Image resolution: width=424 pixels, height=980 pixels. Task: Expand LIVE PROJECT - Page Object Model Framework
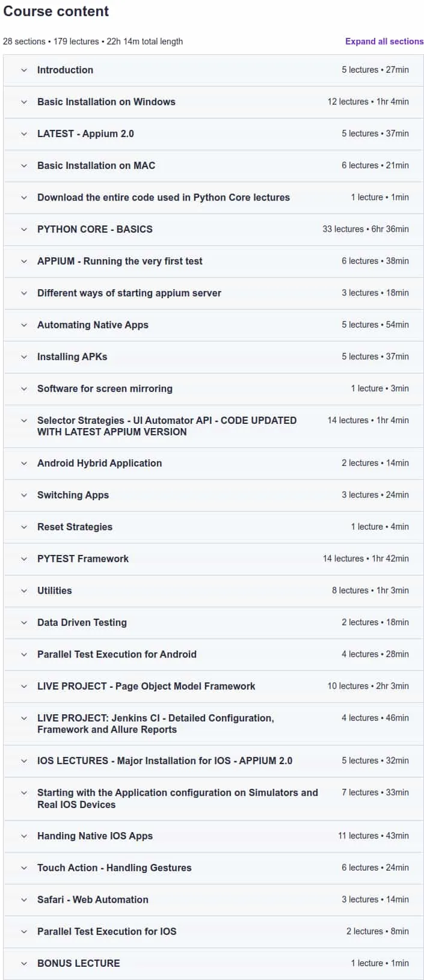click(x=214, y=687)
